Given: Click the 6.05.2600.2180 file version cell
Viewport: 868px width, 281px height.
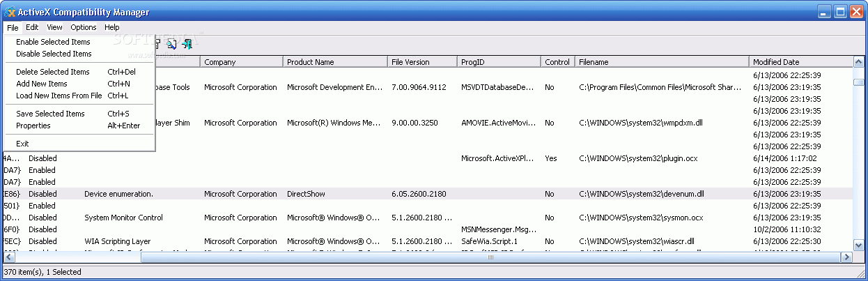Looking at the screenshot, I should pos(419,194).
